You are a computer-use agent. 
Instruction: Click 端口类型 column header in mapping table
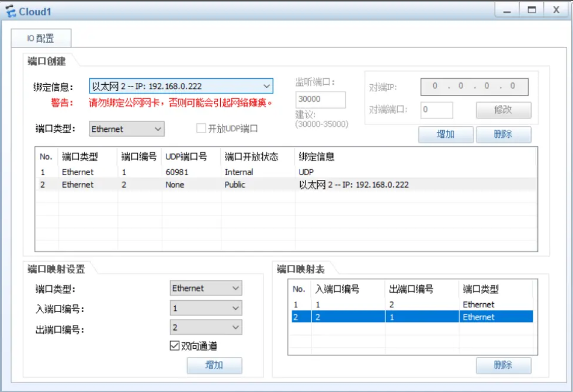(x=481, y=289)
